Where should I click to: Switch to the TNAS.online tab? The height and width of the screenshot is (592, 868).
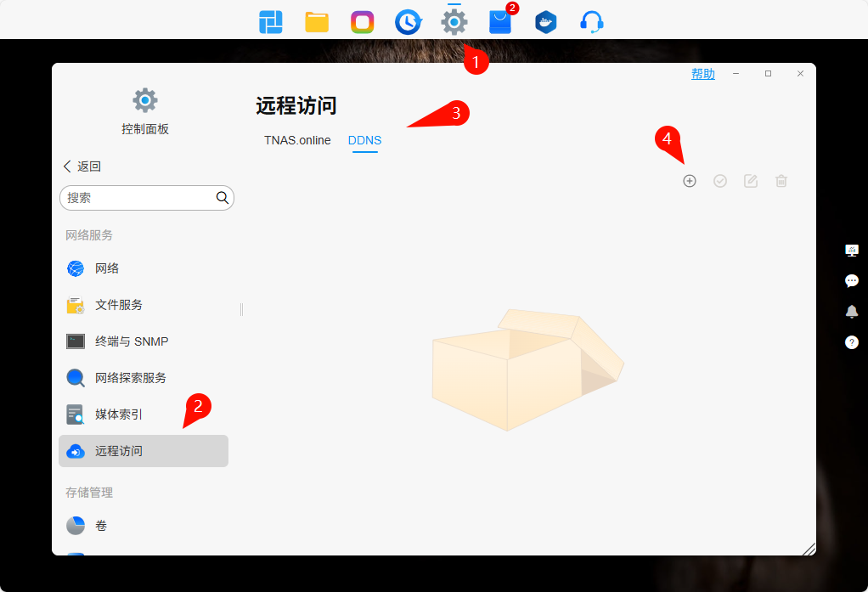(297, 140)
